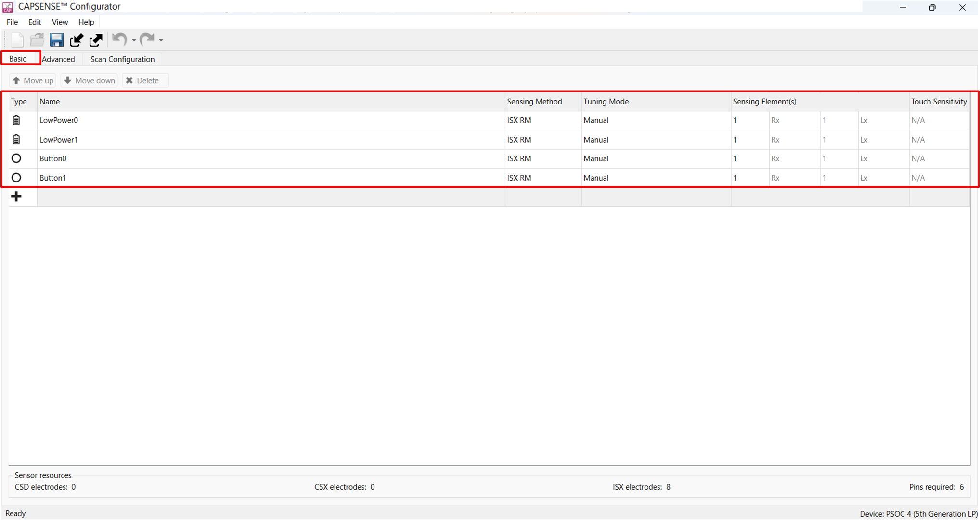Select the LowPower0 name cell
Screen dimensions: 980x520
(271, 120)
